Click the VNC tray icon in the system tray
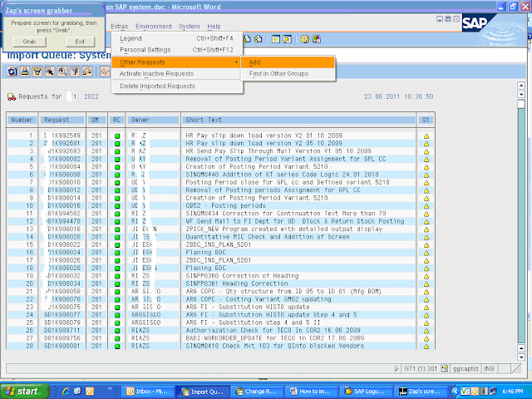The width and height of the screenshot is (532, 399). [x=465, y=392]
